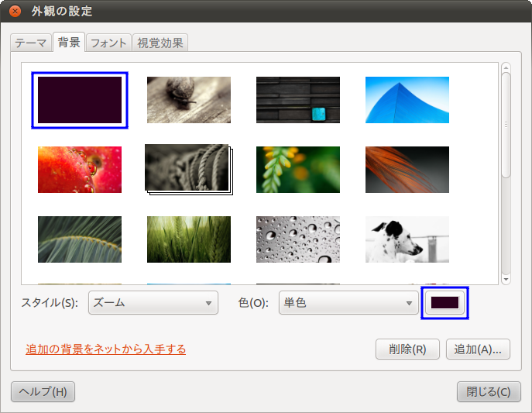Open the スタイル dropdown showing ズーム

[x=153, y=303]
